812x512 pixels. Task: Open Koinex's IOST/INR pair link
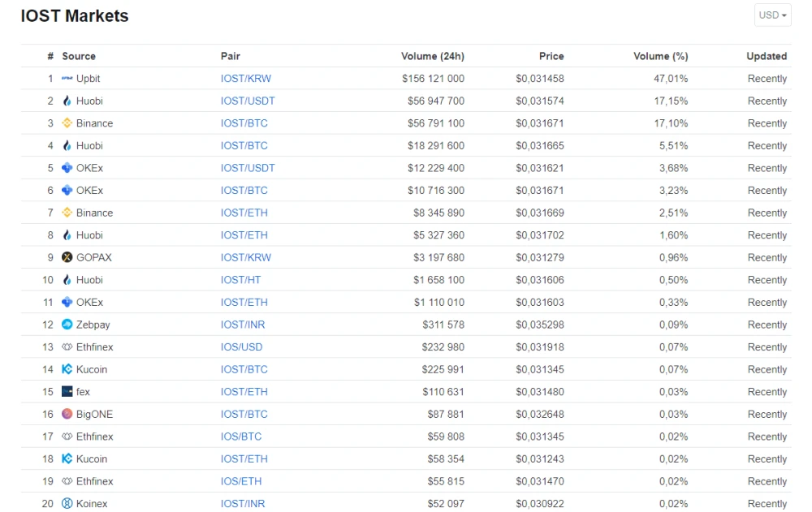click(243, 504)
